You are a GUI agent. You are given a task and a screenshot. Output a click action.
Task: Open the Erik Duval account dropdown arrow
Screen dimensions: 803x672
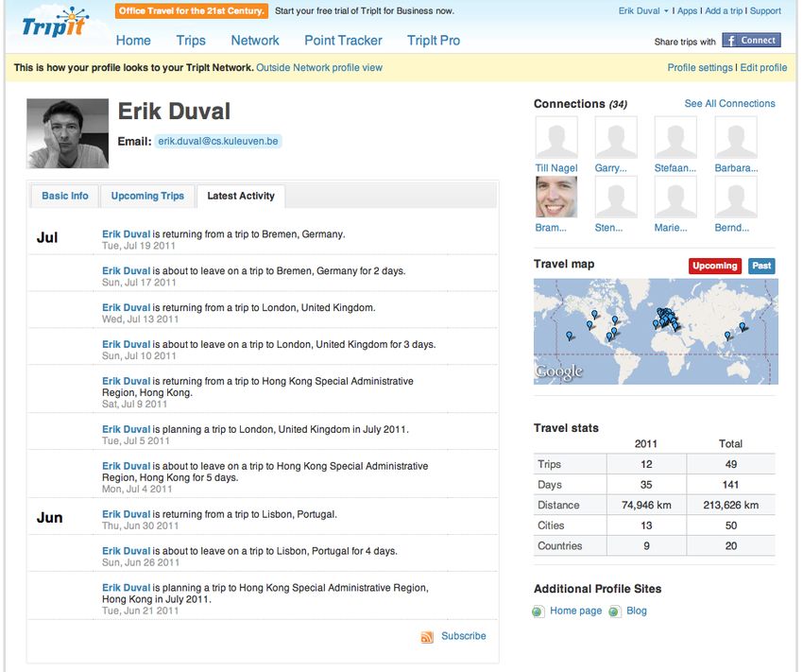666,11
